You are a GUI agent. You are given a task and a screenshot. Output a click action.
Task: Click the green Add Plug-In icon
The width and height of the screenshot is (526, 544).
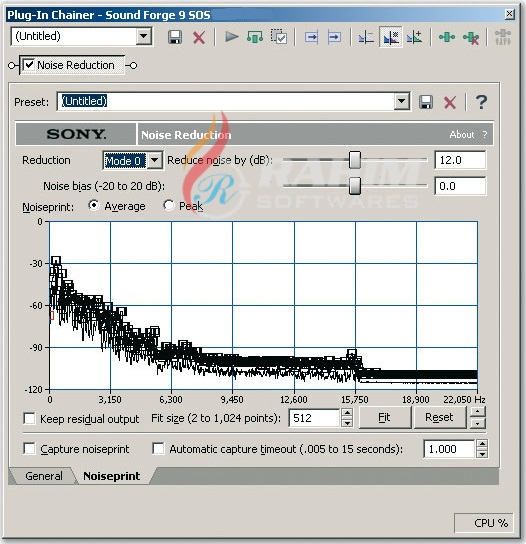(x=447, y=37)
